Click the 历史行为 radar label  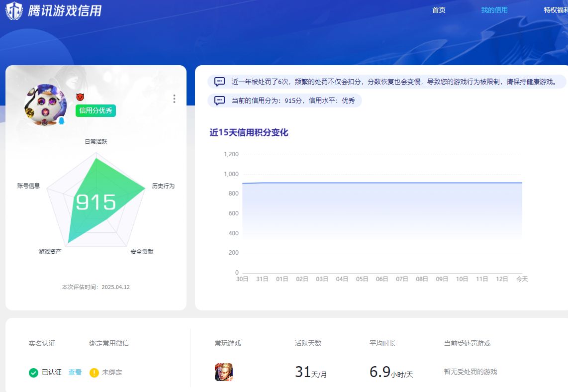point(163,186)
